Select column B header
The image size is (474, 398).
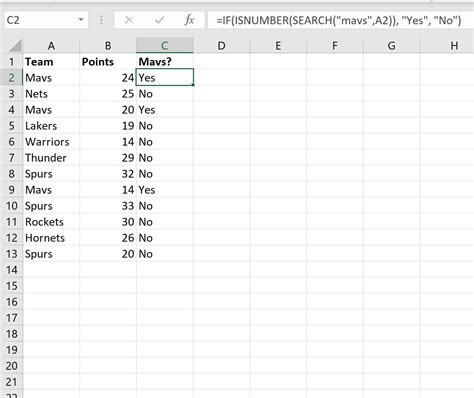tap(108, 46)
